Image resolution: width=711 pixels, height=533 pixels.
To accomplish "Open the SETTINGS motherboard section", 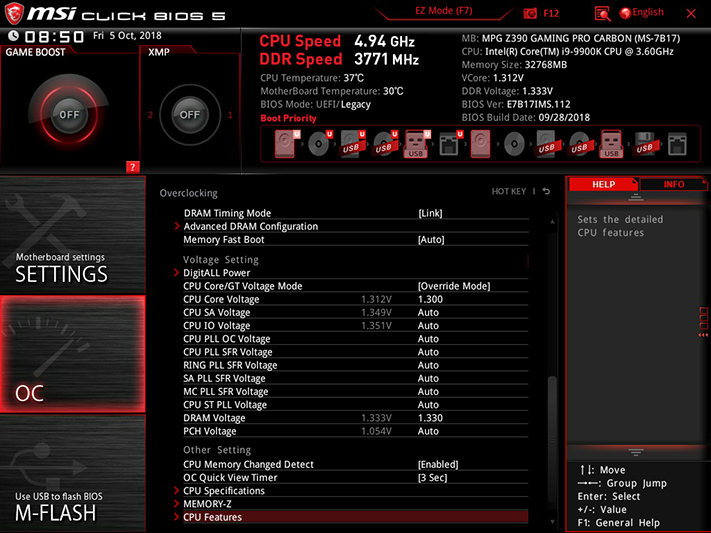I will [73, 235].
